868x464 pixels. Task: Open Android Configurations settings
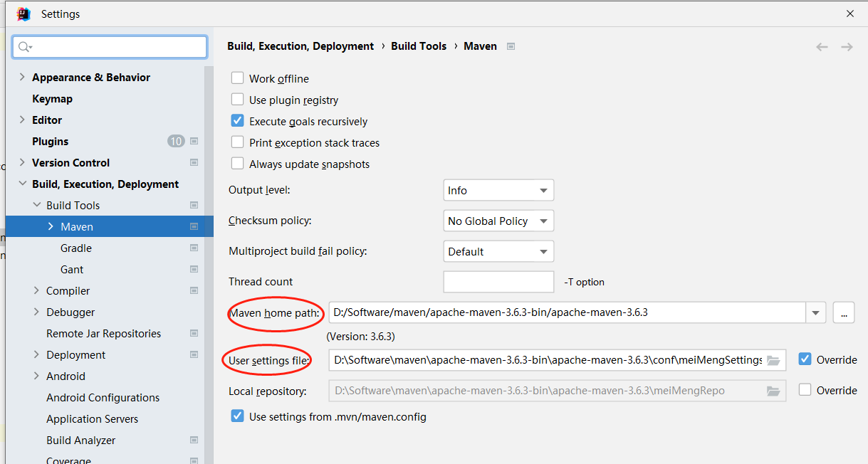pos(103,397)
